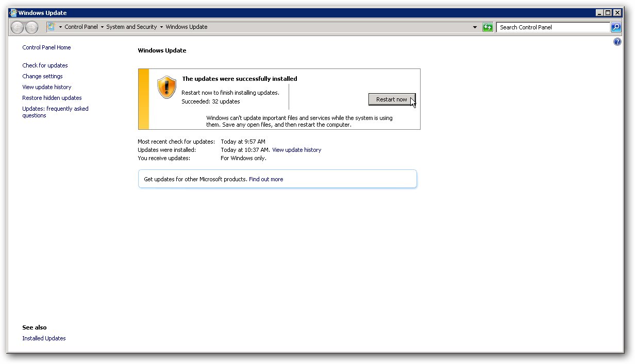Click the Forward navigation arrow
The width and height of the screenshot is (635, 364).
pyautogui.click(x=31, y=27)
